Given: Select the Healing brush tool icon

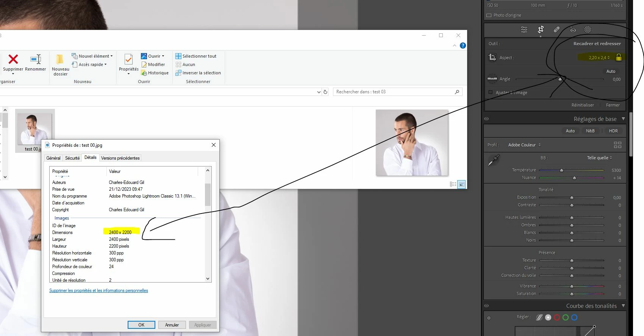Looking at the screenshot, I should point(556,30).
